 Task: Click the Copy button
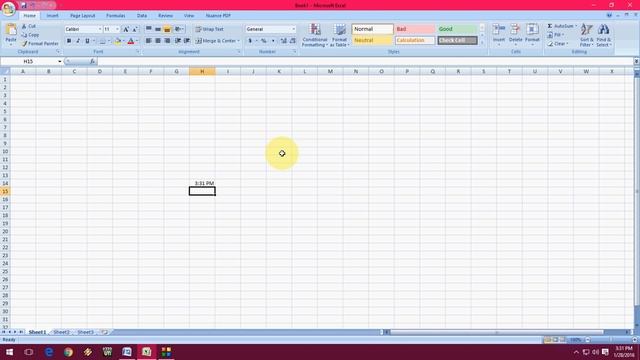(x=30, y=35)
